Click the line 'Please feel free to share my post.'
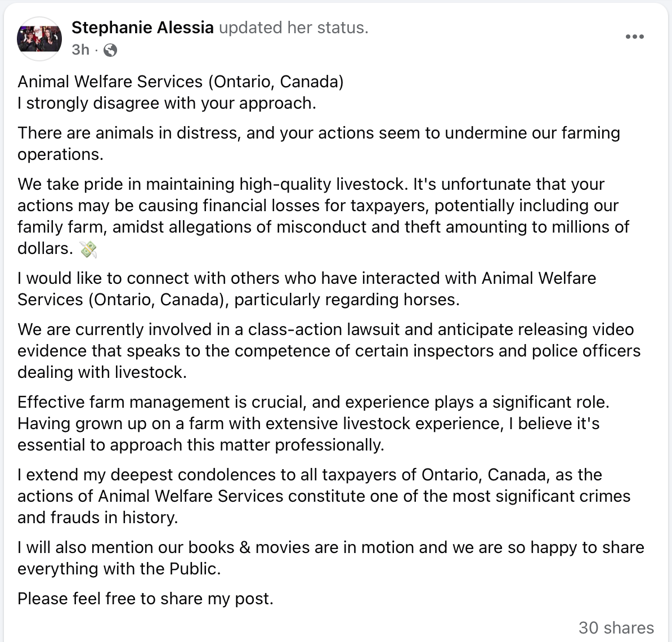The height and width of the screenshot is (642, 672). 145,599
